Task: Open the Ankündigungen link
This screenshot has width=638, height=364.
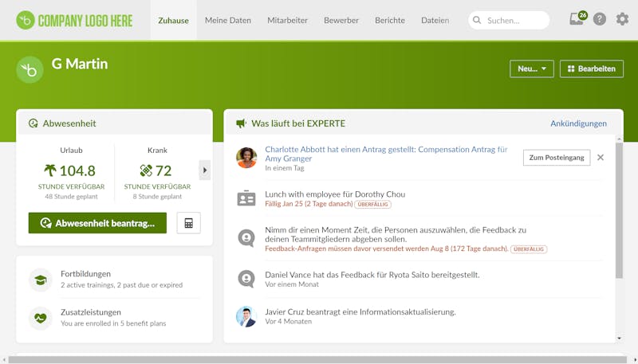Action: point(578,123)
